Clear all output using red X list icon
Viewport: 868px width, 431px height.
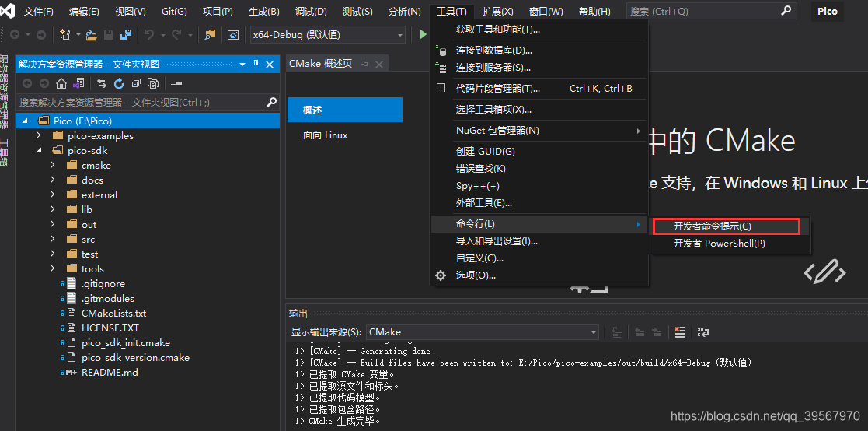tap(680, 332)
